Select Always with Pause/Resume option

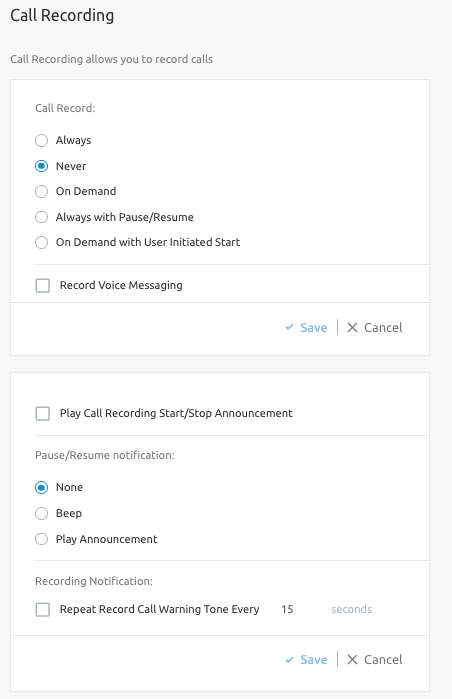tap(41, 217)
